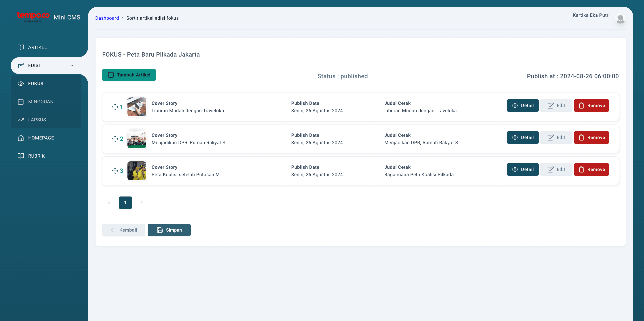Click the tempo.co logo
644x321 pixels.
[x=33, y=17]
